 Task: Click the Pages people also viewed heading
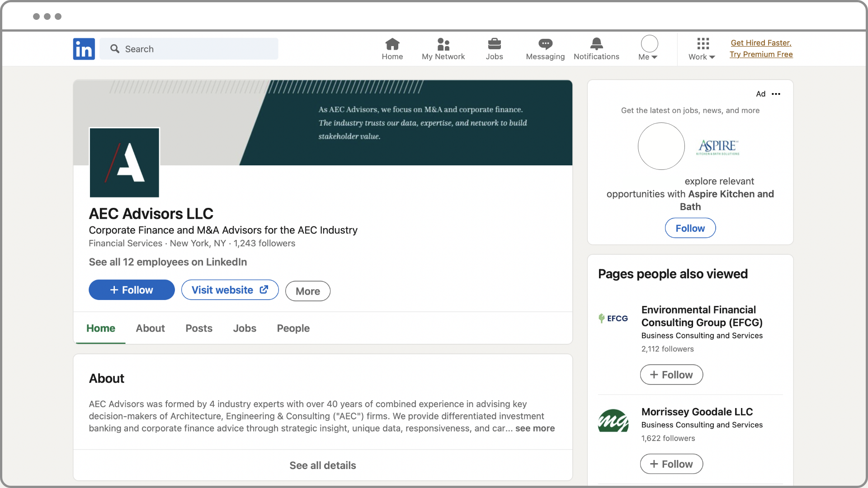coord(673,274)
